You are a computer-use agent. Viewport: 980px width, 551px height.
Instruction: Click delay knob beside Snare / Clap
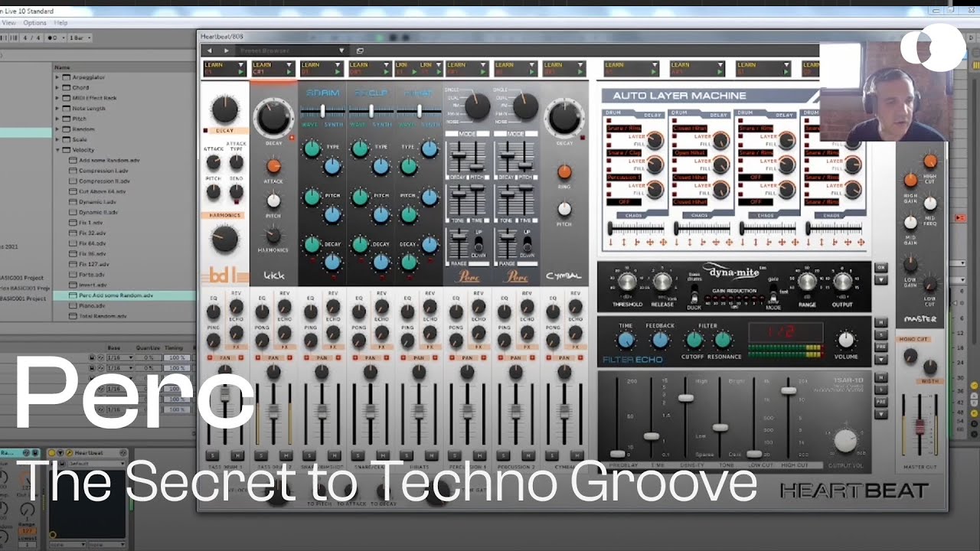click(x=655, y=165)
